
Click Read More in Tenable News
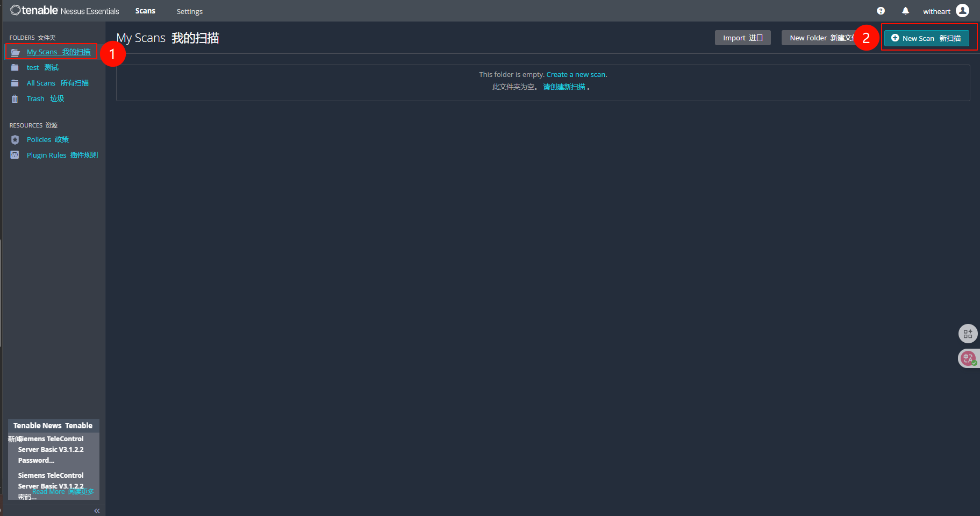[63, 492]
